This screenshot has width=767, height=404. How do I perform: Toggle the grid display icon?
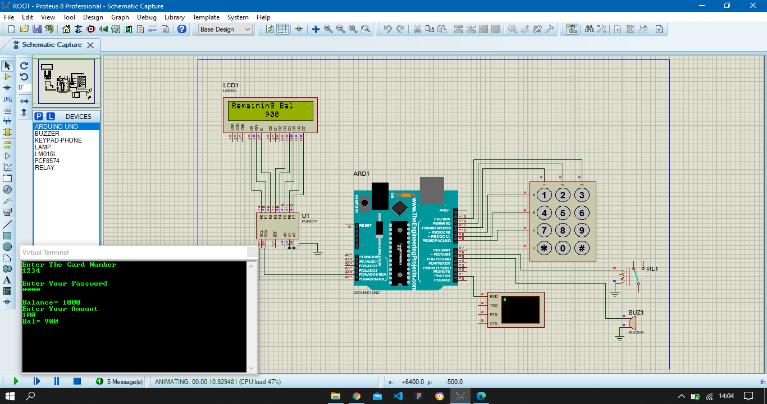(282, 30)
